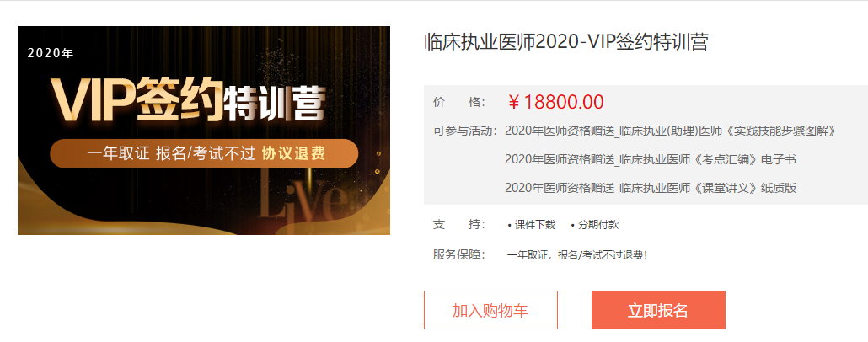Click the bullet before 分期付款
The height and width of the screenshot is (342, 868).
(573, 225)
